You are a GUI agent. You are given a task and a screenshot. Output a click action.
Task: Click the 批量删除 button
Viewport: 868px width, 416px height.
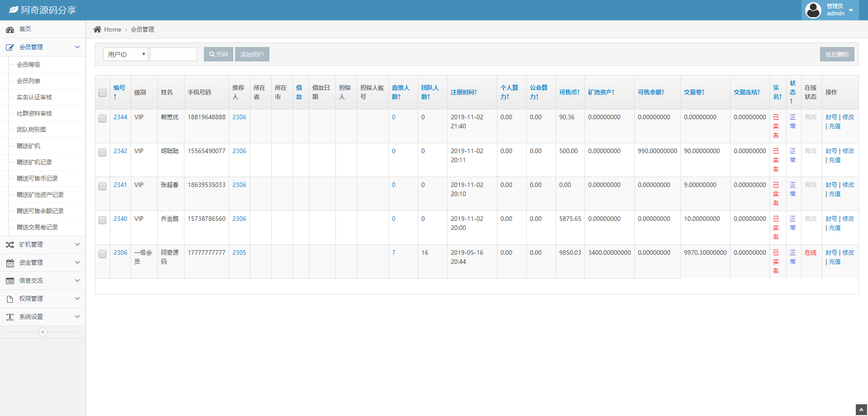click(837, 54)
